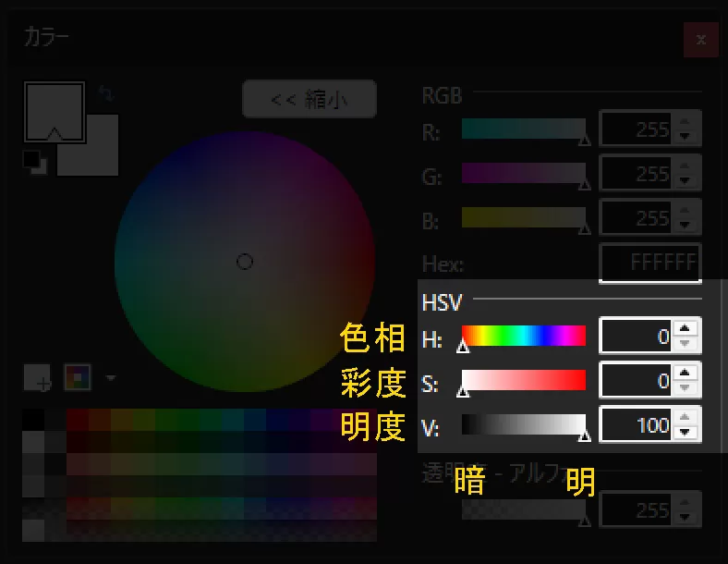Increase the H value with up arrow
Viewport: 728px width, 564px height.
click(685, 328)
